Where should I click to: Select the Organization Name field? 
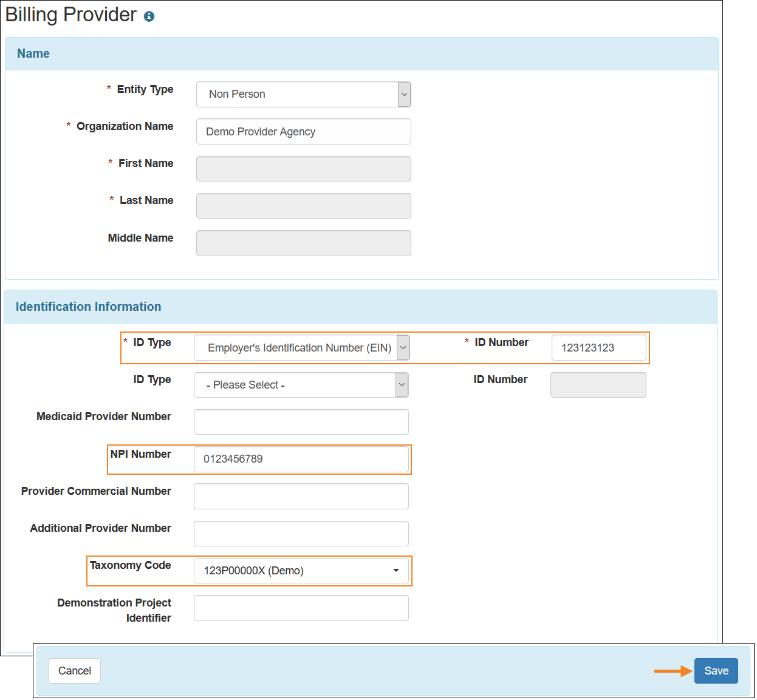point(303,131)
